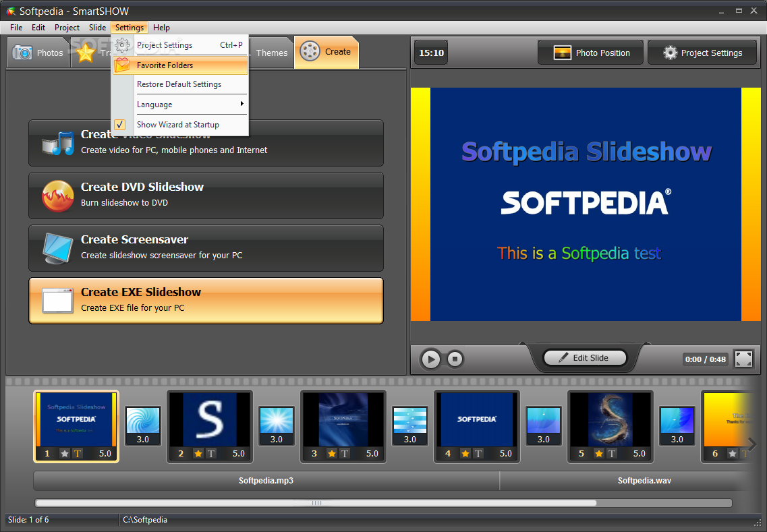Click Create Screensaver button
The image size is (767, 532).
point(206,248)
